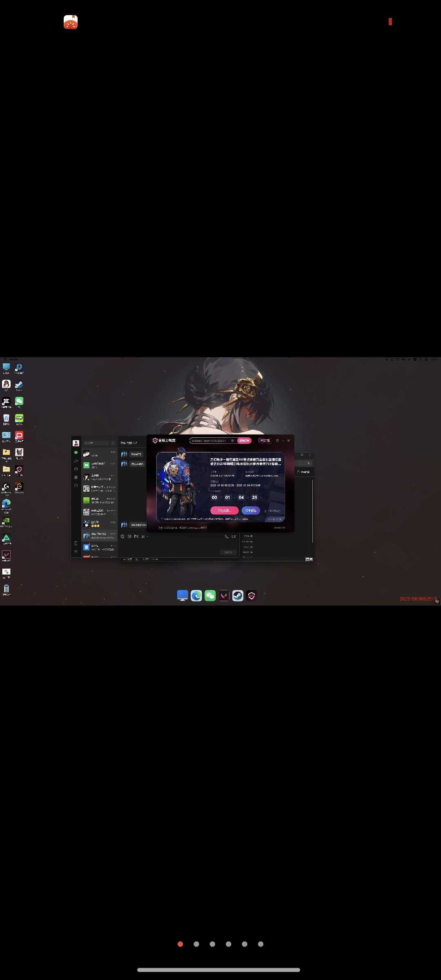Open the QQ penguin desktop shortcut
This screenshot has width=441, height=980.
pos(6,384)
